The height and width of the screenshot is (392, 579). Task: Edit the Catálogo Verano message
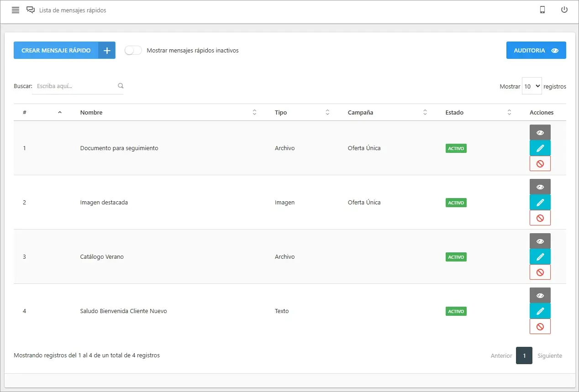540,257
